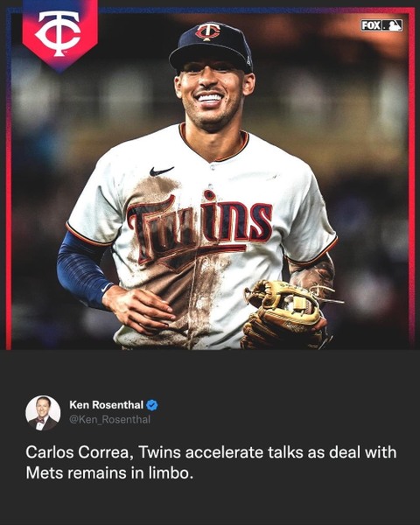Image resolution: width=420 pixels, height=525 pixels.
Task: Click the Twins wordmark on the jersey
Action: 199,228
